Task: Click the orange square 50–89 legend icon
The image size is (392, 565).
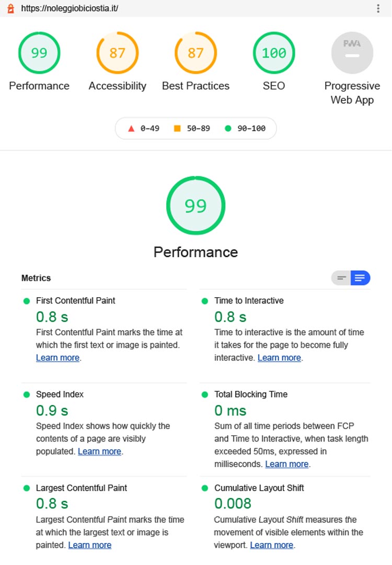Action: point(177,128)
